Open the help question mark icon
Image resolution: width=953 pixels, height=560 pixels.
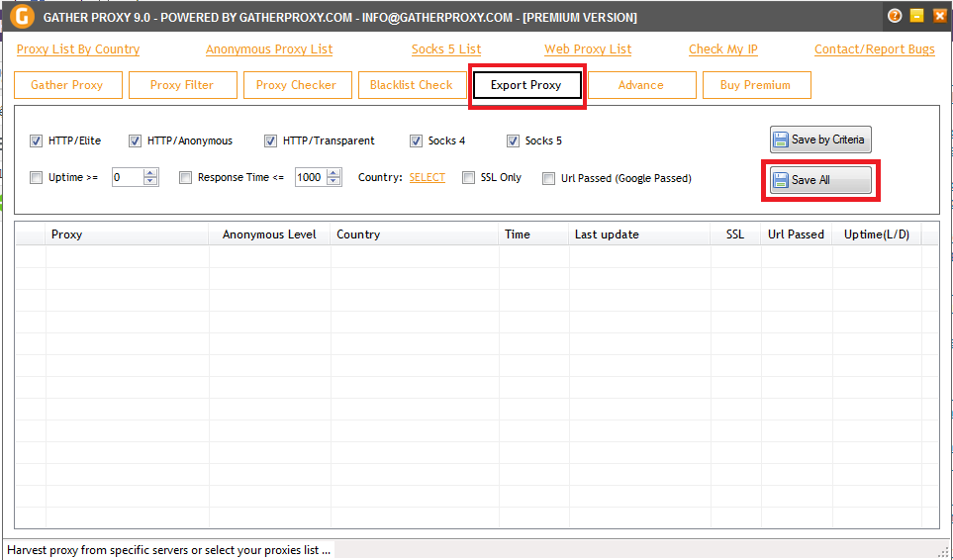[895, 16]
